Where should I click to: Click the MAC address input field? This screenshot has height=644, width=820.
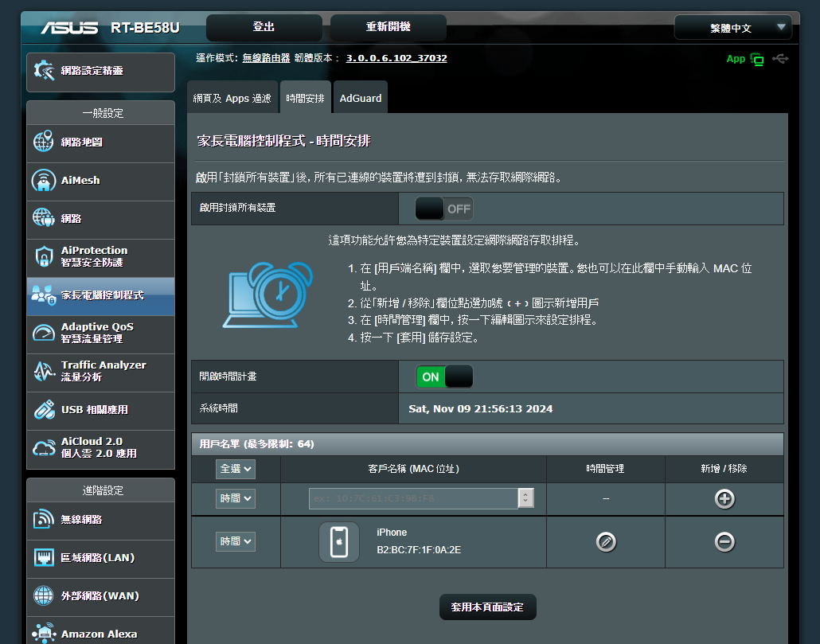414,498
